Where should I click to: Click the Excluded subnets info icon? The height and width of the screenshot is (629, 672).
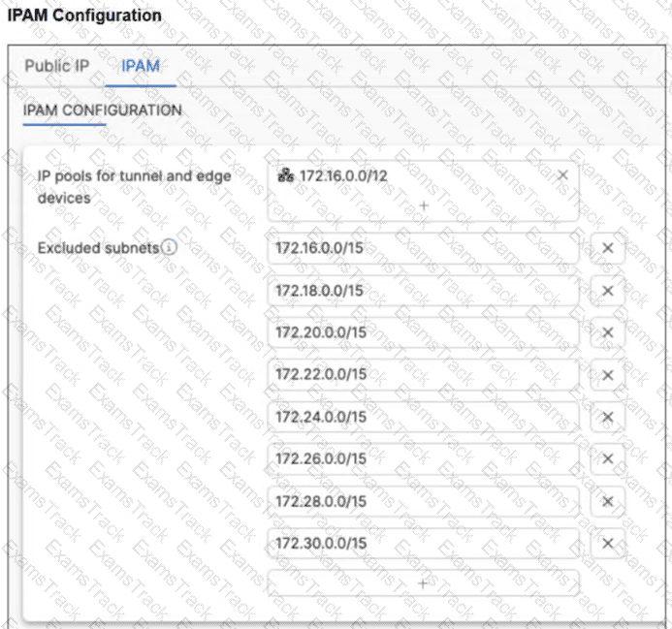click(170, 248)
